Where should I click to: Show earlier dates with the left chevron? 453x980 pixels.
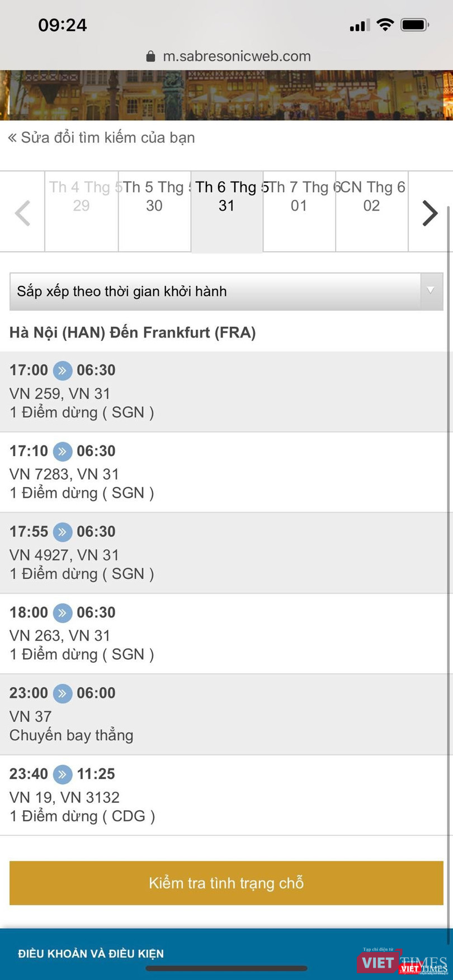[22, 212]
